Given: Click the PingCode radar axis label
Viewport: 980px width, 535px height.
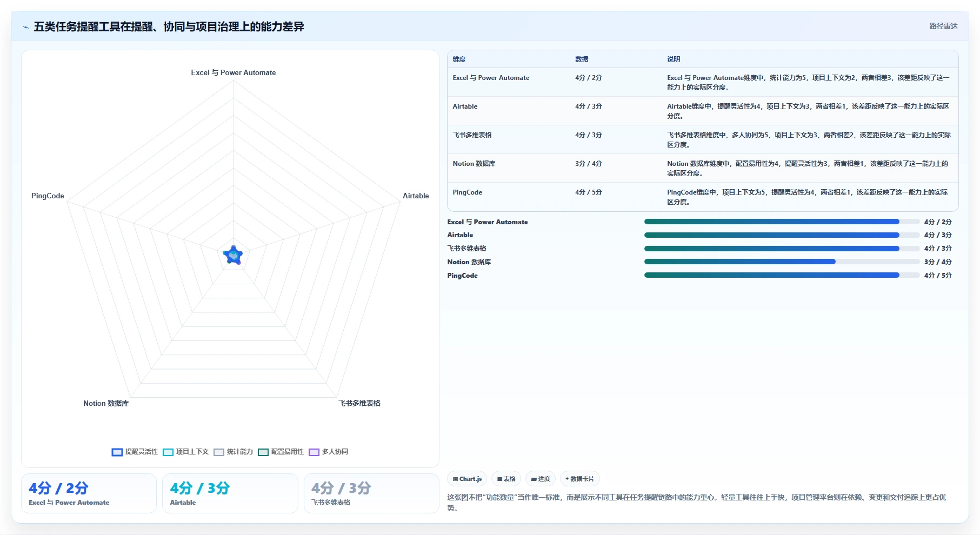Looking at the screenshot, I should [x=48, y=196].
